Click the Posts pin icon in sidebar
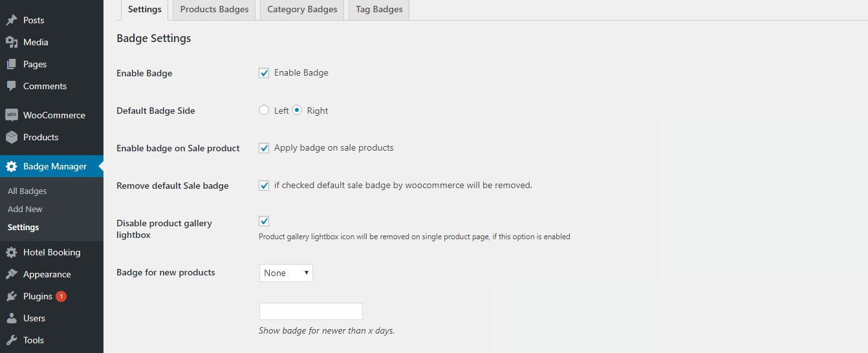This screenshot has width=868, height=353. click(x=12, y=20)
